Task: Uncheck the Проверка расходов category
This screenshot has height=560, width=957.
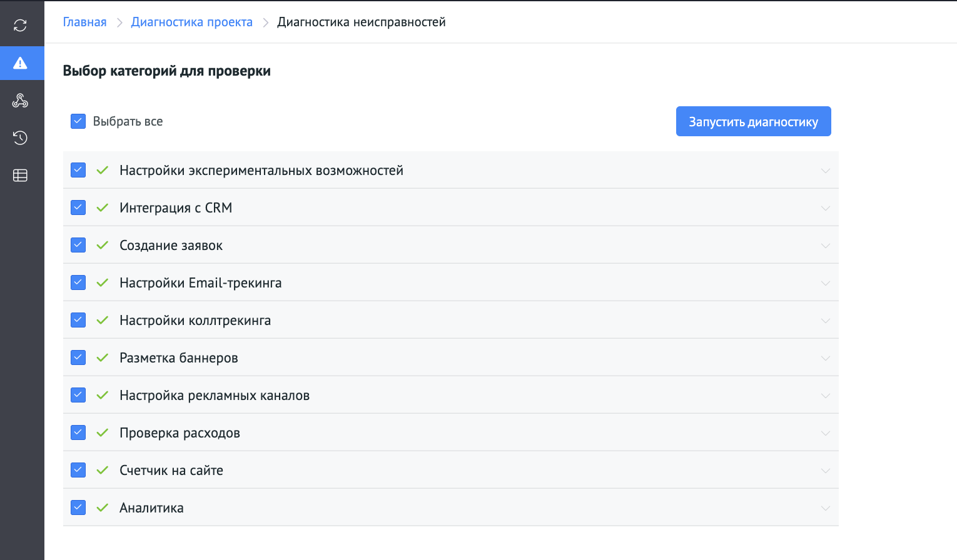Action: click(x=78, y=432)
